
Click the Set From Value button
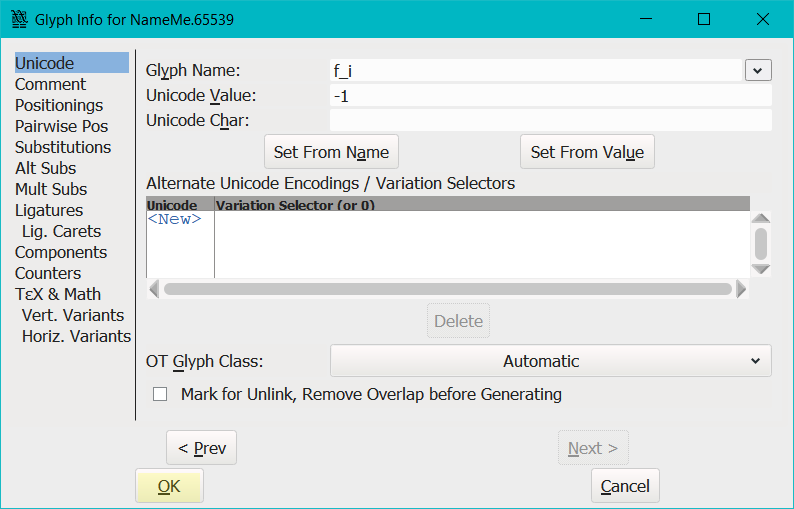click(587, 151)
